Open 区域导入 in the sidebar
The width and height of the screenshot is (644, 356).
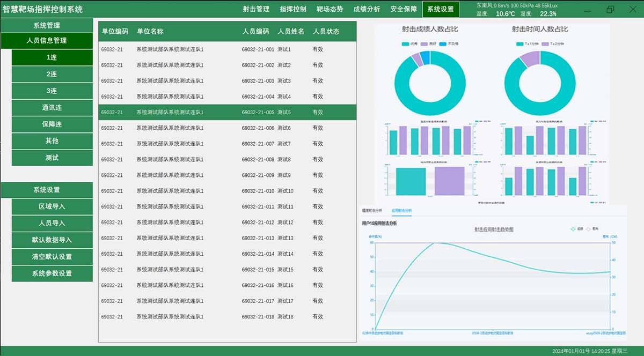coord(52,206)
